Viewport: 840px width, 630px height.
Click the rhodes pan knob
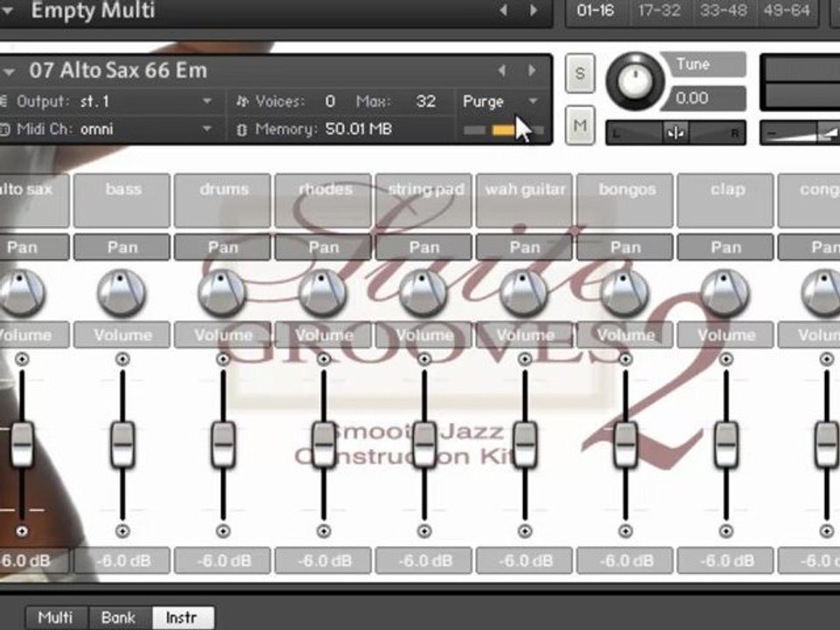tap(323, 292)
